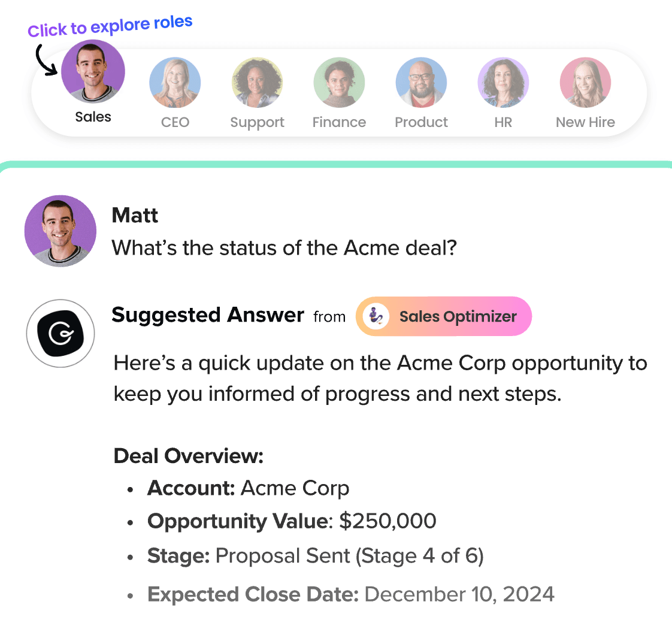
Task: Select the Finance role avatar
Action: coord(339,82)
